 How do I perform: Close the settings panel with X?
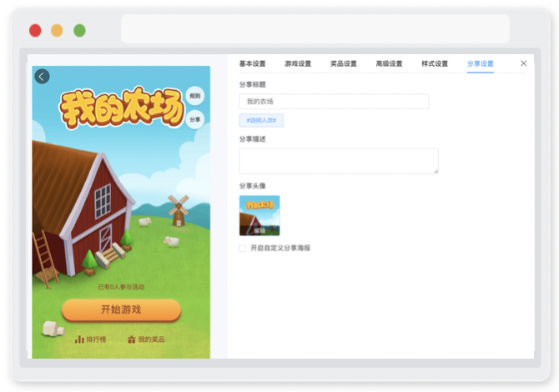pos(523,63)
